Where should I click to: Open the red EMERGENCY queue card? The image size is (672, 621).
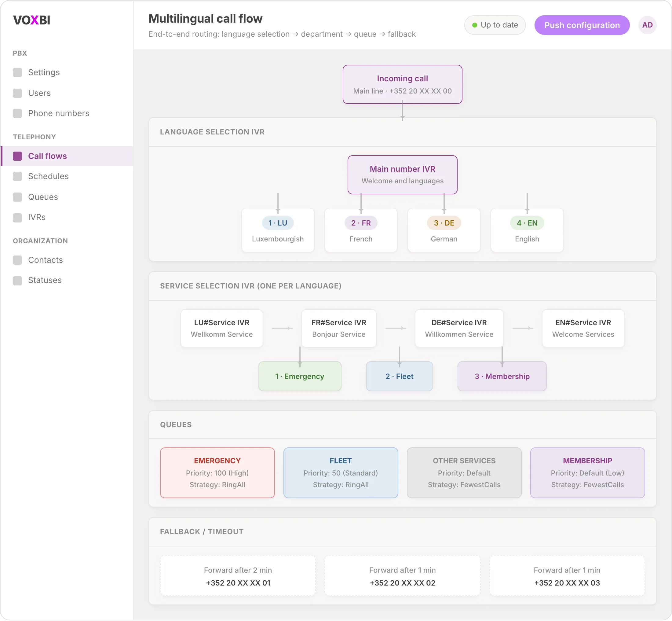click(x=217, y=473)
